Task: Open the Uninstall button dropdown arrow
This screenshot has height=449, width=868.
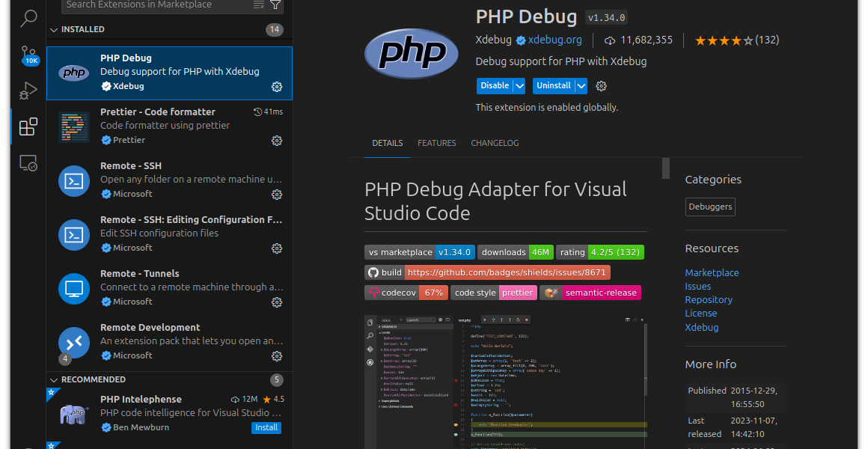Action: point(581,86)
